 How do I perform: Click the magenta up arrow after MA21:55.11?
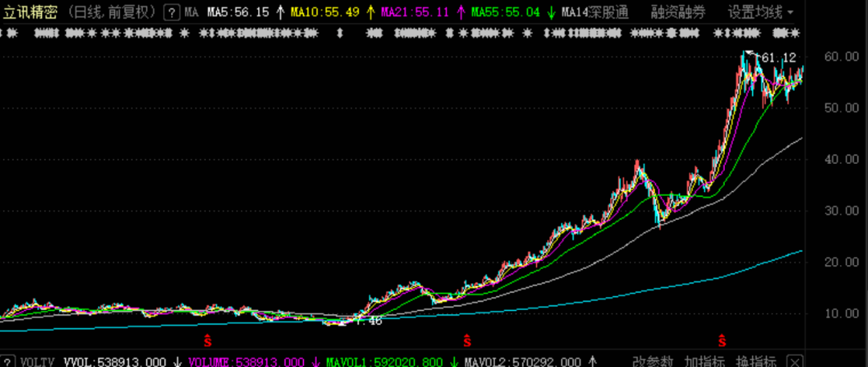[461, 11]
